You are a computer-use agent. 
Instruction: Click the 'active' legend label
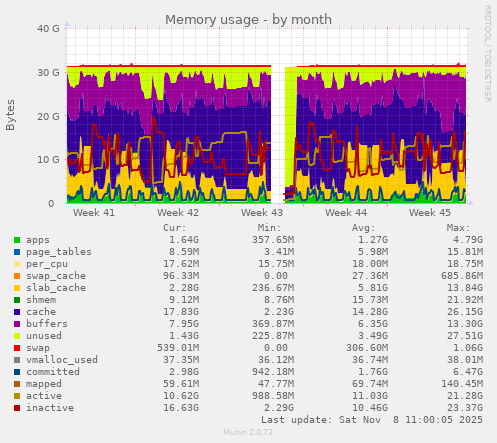pos(44,396)
